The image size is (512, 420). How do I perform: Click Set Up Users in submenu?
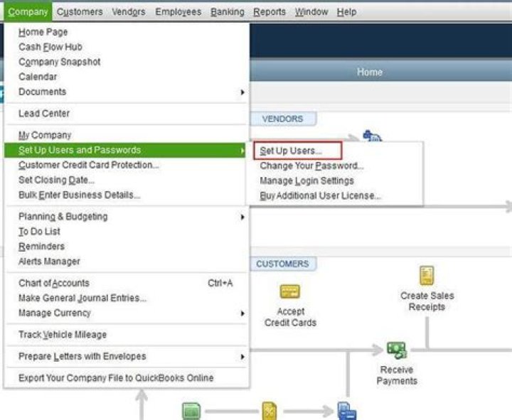point(298,151)
